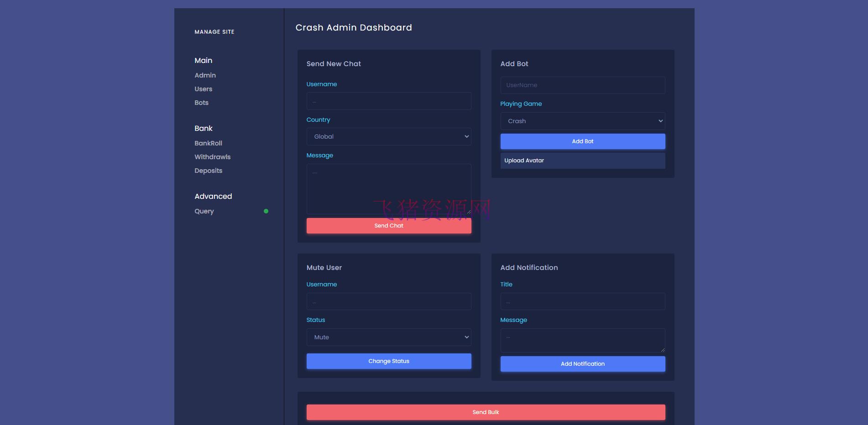Expand the Playing Game dropdown
This screenshot has height=425, width=868.
[x=582, y=121]
